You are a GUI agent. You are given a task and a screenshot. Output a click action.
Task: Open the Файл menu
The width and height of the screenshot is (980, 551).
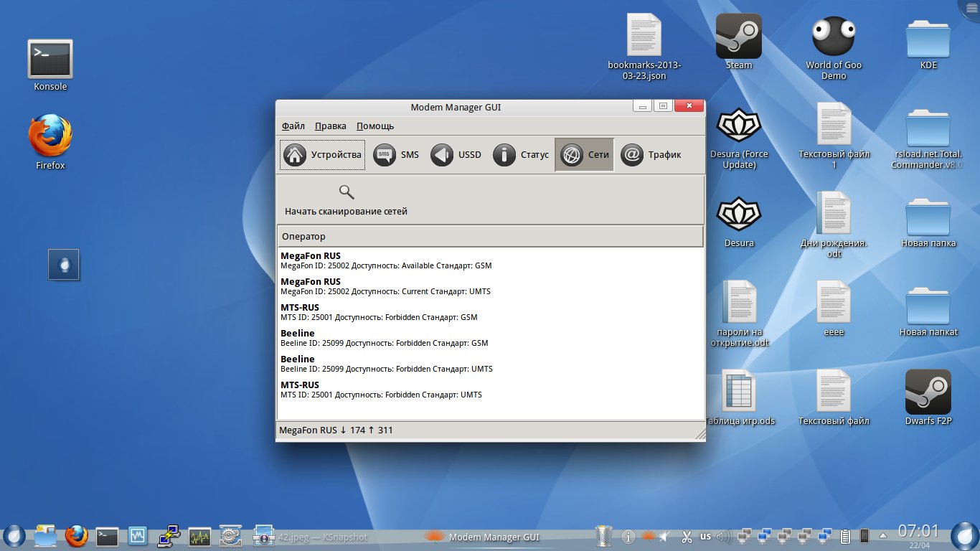(x=293, y=126)
